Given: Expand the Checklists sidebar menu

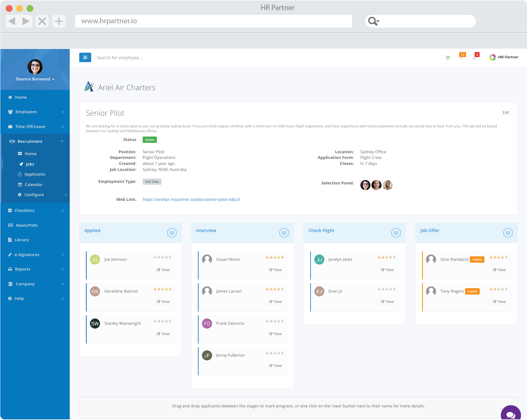Looking at the screenshot, I should [35, 211].
